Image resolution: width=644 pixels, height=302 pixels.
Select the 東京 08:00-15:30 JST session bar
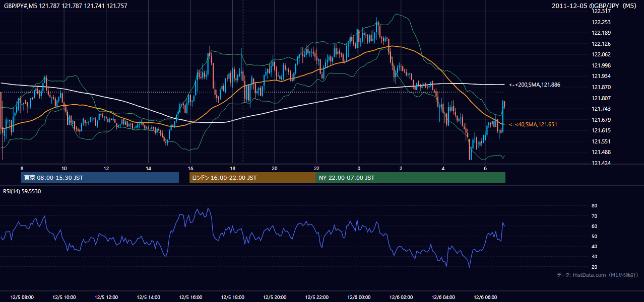point(100,178)
